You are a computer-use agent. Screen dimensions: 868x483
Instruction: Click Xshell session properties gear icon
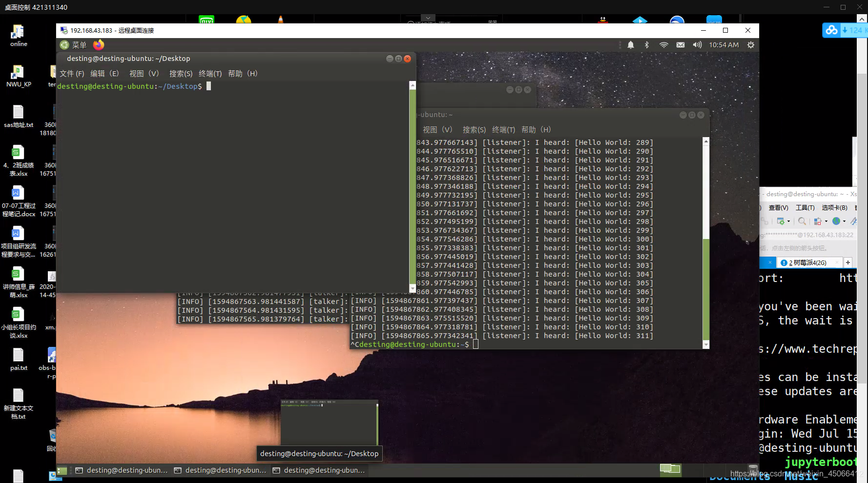click(x=781, y=221)
